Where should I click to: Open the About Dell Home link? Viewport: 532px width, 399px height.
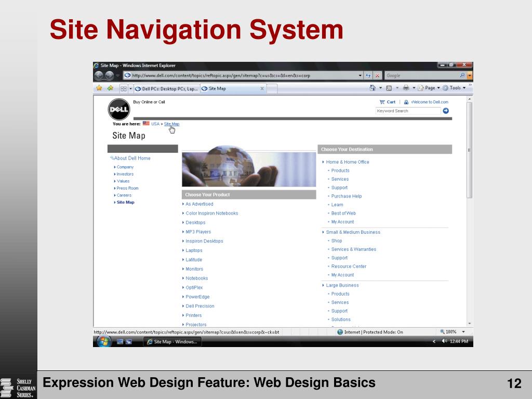click(x=132, y=158)
